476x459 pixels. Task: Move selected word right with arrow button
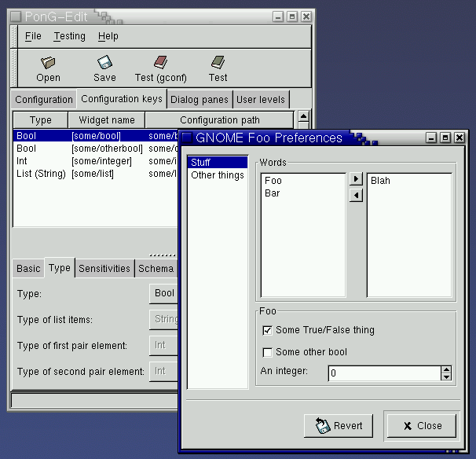point(356,179)
